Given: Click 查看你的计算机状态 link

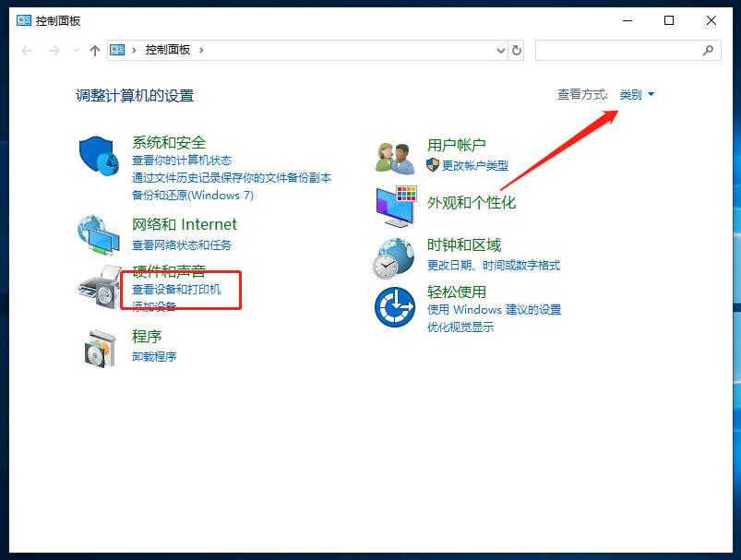Looking at the screenshot, I should [x=182, y=161].
